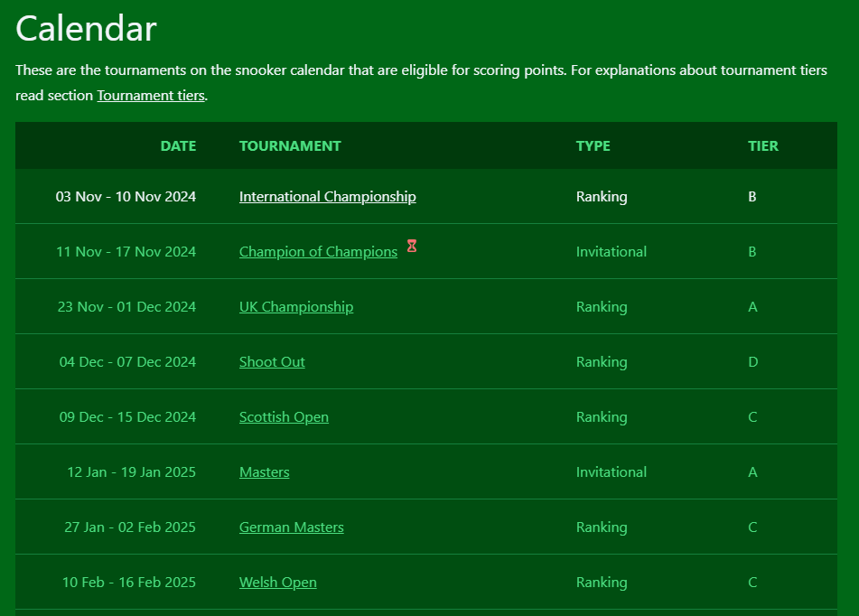Screen dimensions: 859x616
Task: Click Ranking type in UK Championship row
Action: click(602, 307)
